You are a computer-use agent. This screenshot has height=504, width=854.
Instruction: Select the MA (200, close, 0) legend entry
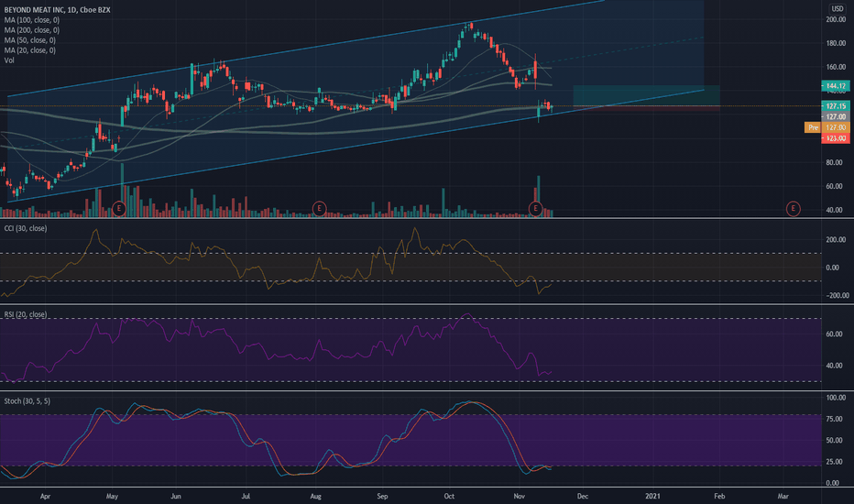click(x=31, y=30)
